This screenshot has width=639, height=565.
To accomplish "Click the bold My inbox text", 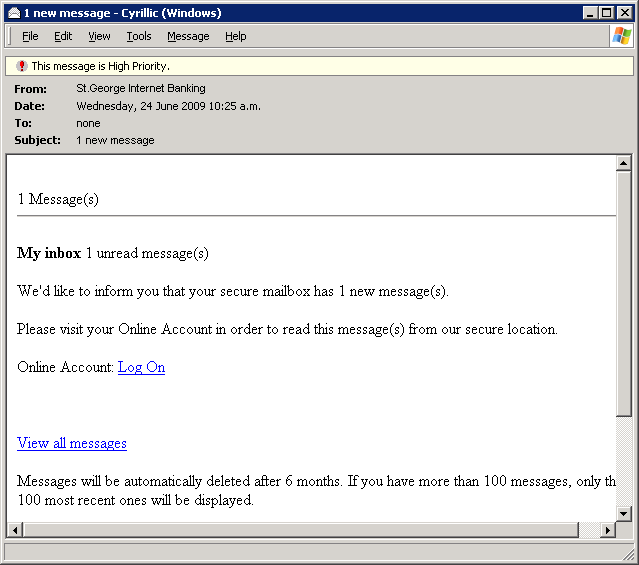I will point(49,253).
